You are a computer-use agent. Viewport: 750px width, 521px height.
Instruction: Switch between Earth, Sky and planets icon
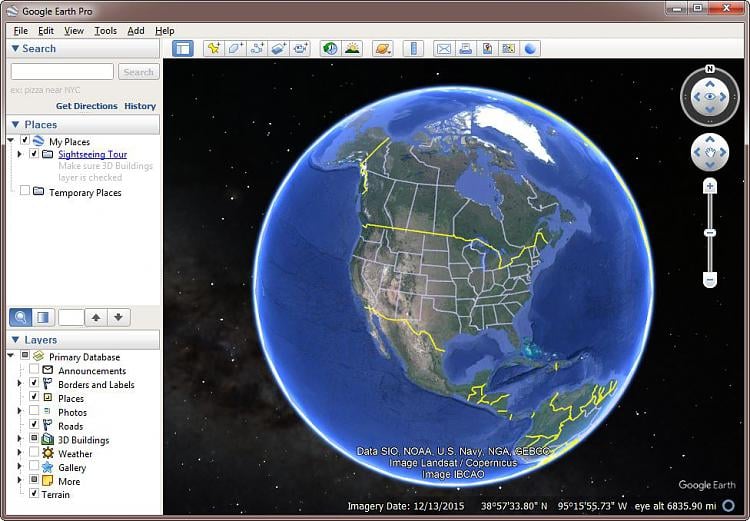pyautogui.click(x=383, y=48)
